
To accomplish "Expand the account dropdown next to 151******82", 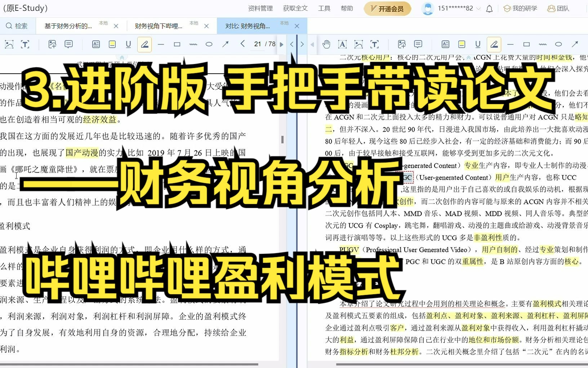I will (478, 9).
